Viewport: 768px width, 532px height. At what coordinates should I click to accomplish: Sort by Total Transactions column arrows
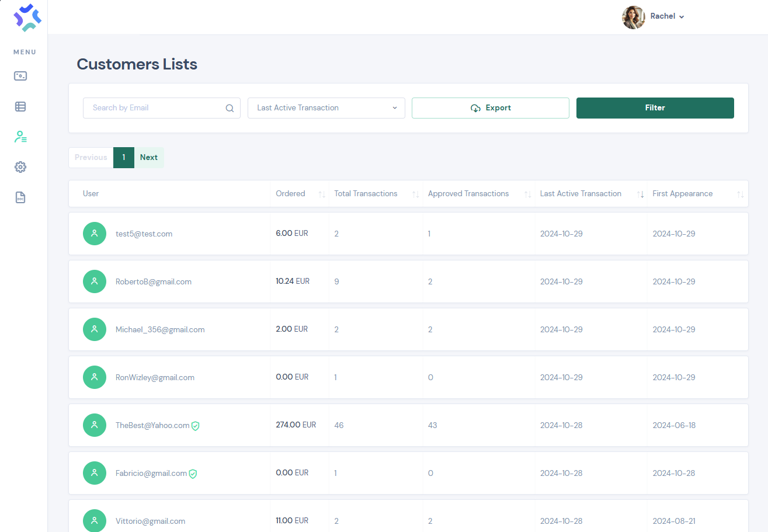(x=416, y=194)
